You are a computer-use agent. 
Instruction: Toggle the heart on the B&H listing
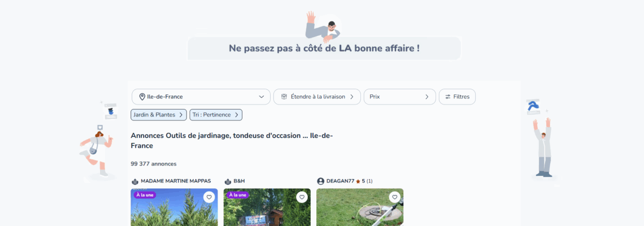pos(302,197)
